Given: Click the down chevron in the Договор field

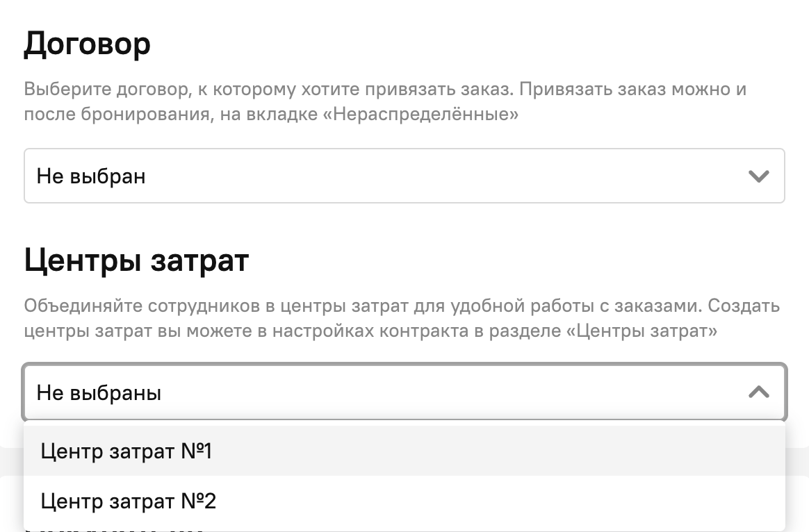Looking at the screenshot, I should [758, 176].
